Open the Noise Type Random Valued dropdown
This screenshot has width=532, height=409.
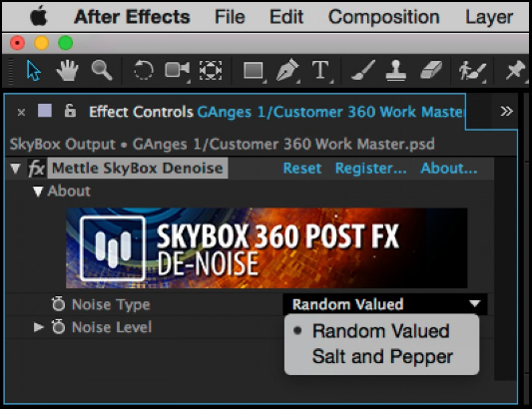(x=385, y=304)
